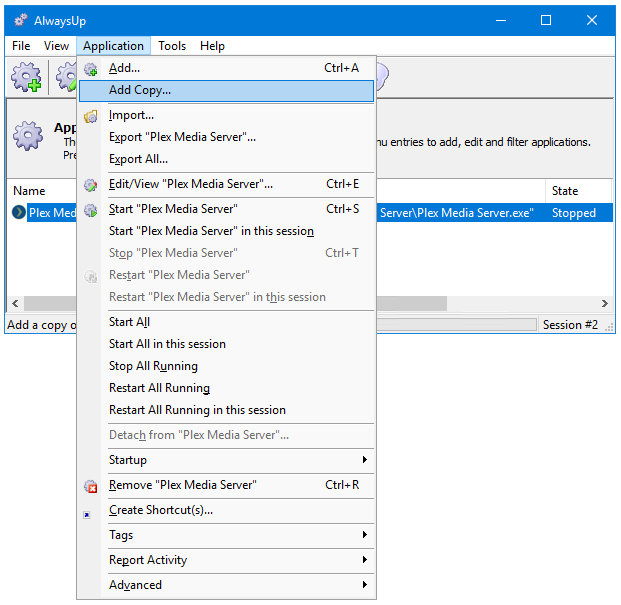Choose Restart All Running entry
Viewport: 621px width, 605px height.
227,388
